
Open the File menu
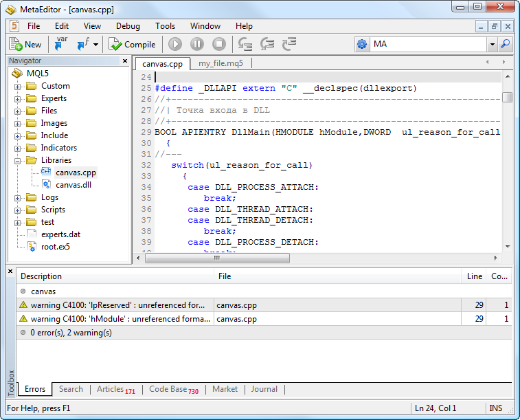coord(34,26)
